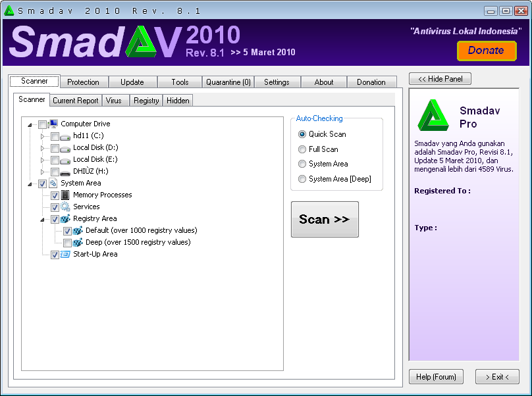Image resolution: width=532 pixels, height=396 pixels.
Task: Select the Full Scan radio option
Action: [302, 149]
